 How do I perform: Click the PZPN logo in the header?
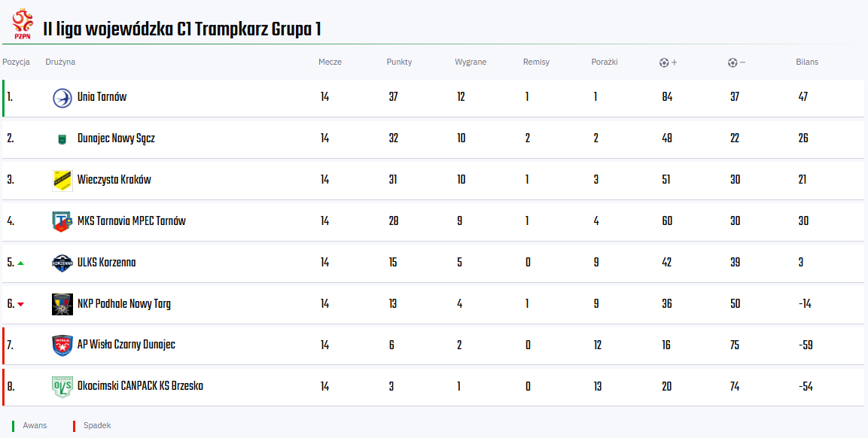[23, 24]
